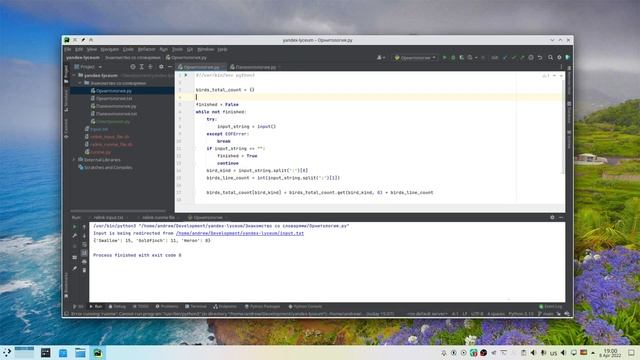The width and height of the screenshot is (640, 360).
Task: Toggle pin tab in Run panel
Action: click(x=74, y=268)
